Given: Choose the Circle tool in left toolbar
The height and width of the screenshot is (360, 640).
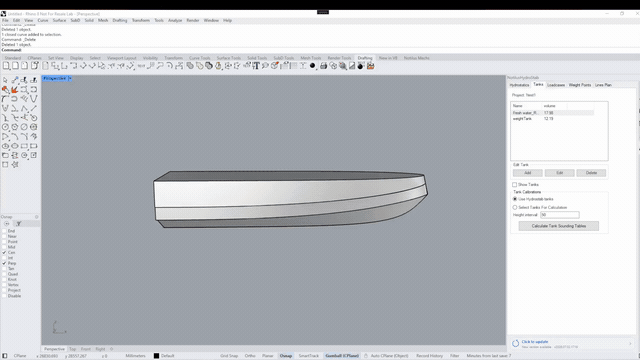Looking at the screenshot, I should click(5, 127).
